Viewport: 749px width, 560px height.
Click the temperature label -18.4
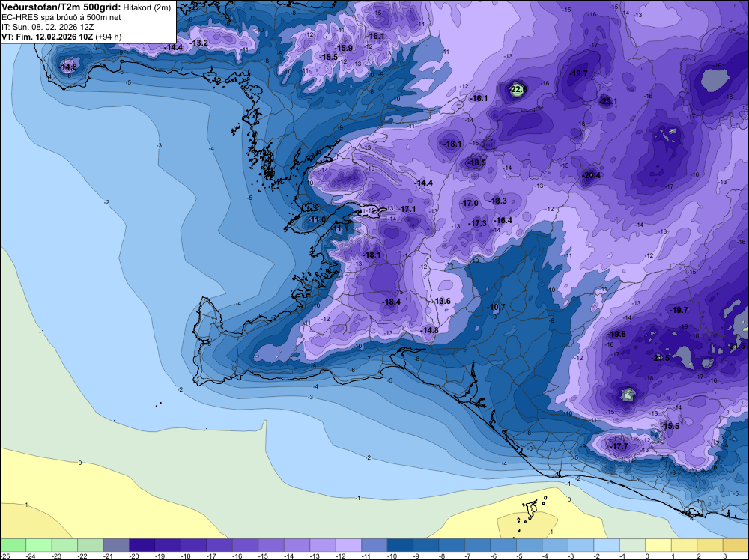click(x=391, y=302)
